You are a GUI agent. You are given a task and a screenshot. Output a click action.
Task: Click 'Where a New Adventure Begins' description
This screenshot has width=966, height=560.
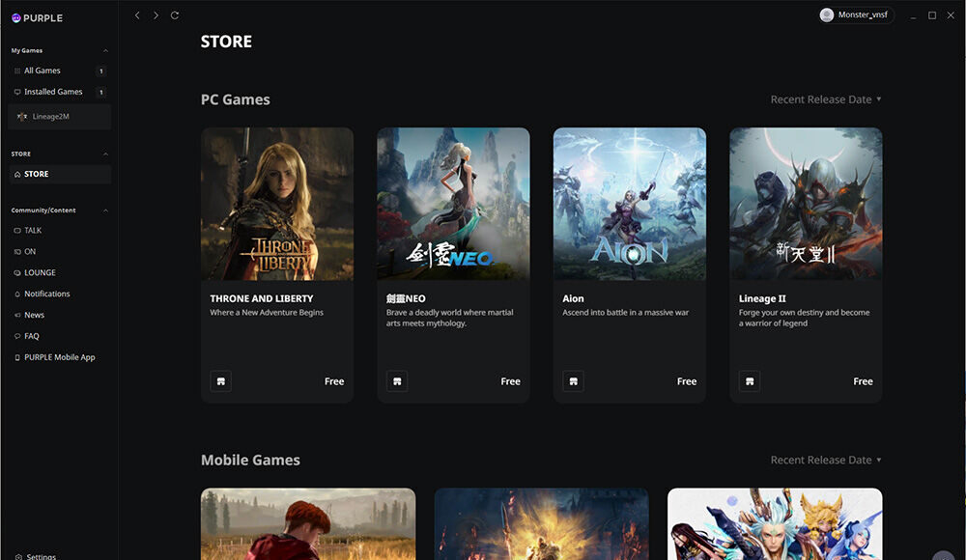(x=267, y=312)
